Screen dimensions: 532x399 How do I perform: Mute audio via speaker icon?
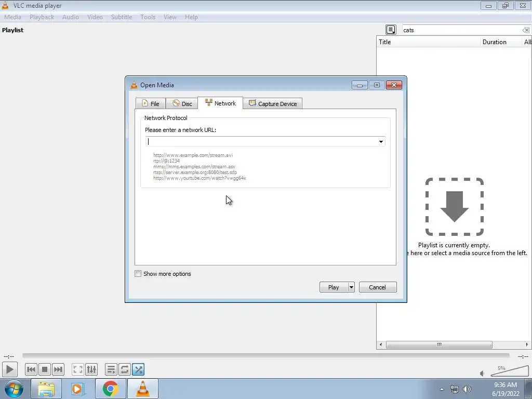point(482,374)
